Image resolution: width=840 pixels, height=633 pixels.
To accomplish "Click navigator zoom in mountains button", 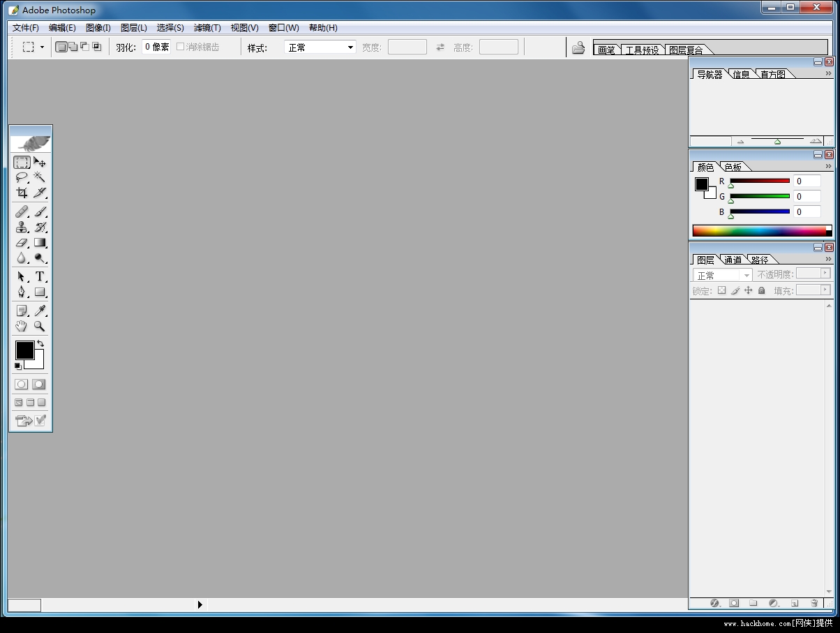I will click(816, 141).
